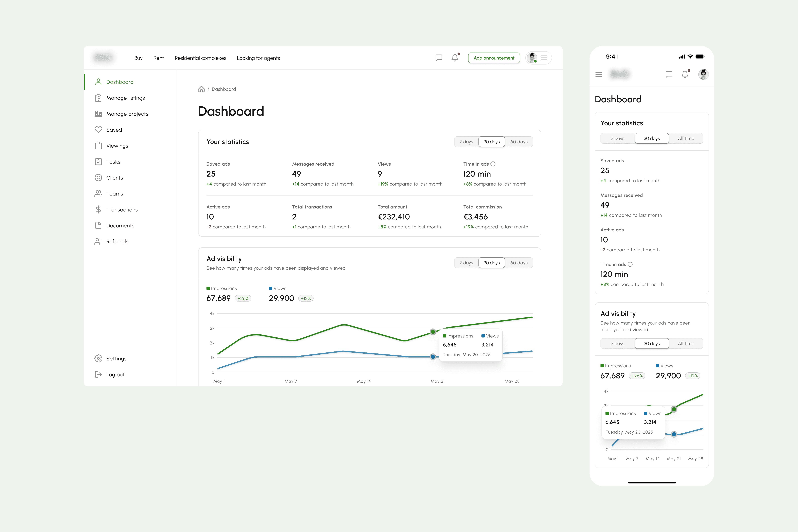
Task: Open the Rent navigation menu
Action: [158, 58]
